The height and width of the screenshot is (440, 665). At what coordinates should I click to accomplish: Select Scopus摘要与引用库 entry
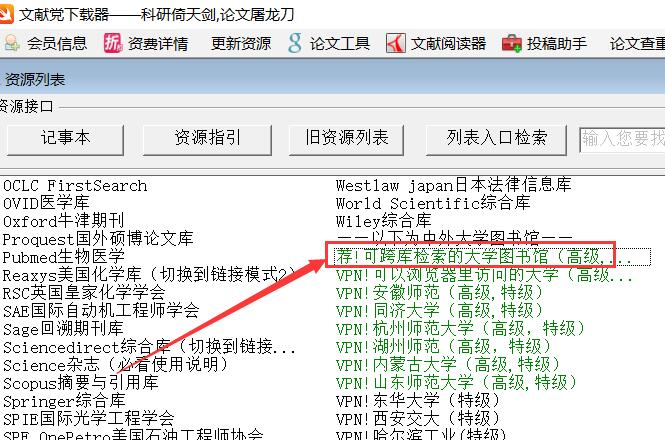81,383
